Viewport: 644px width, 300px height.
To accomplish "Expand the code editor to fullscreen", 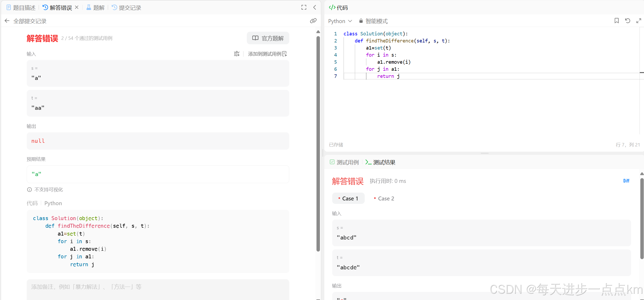I will click(x=638, y=21).
